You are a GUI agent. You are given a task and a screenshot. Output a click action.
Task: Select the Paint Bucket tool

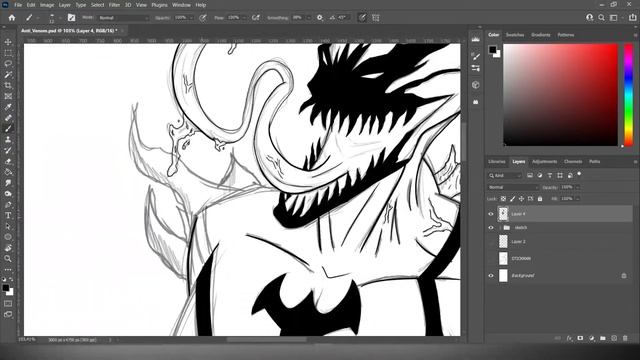pyautogui.click(x=8, y=172)
